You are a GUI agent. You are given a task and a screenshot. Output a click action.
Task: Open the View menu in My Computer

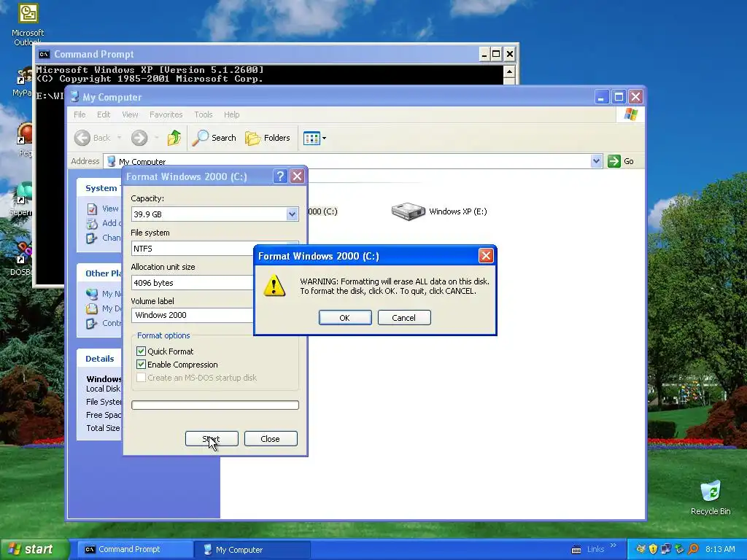[130, 114]
